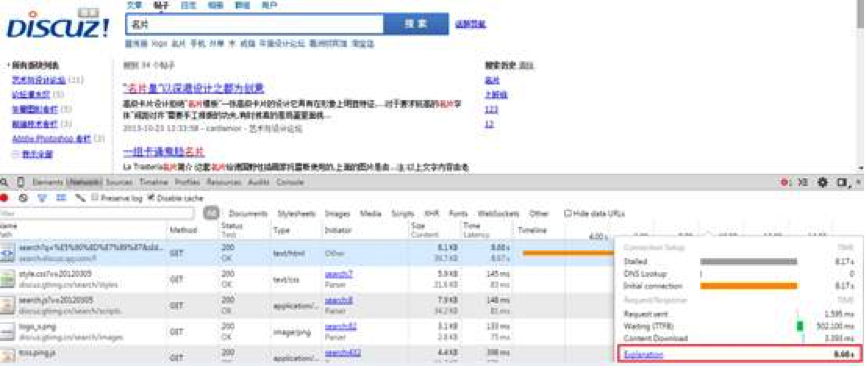Click the blue search button next to query box
The height and width of the screenshot is (367, 865).
point(416,24)
